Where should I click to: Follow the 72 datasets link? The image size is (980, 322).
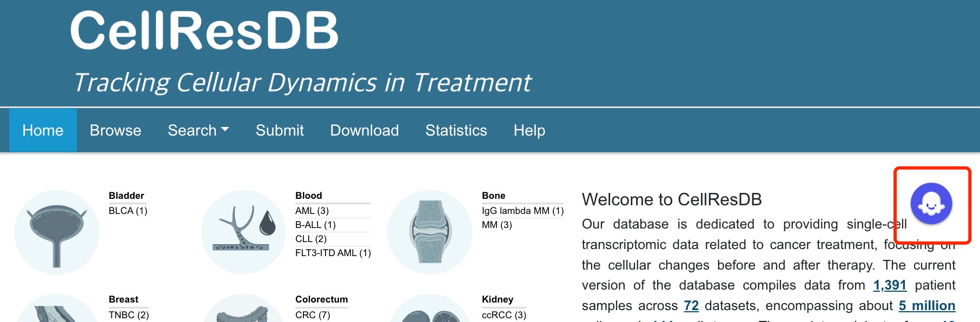click(691, 306)
